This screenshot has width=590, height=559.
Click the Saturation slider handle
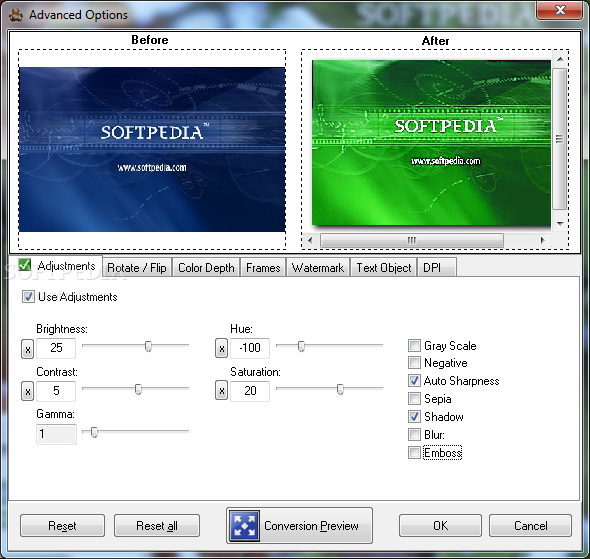click(x=340, y=389)
